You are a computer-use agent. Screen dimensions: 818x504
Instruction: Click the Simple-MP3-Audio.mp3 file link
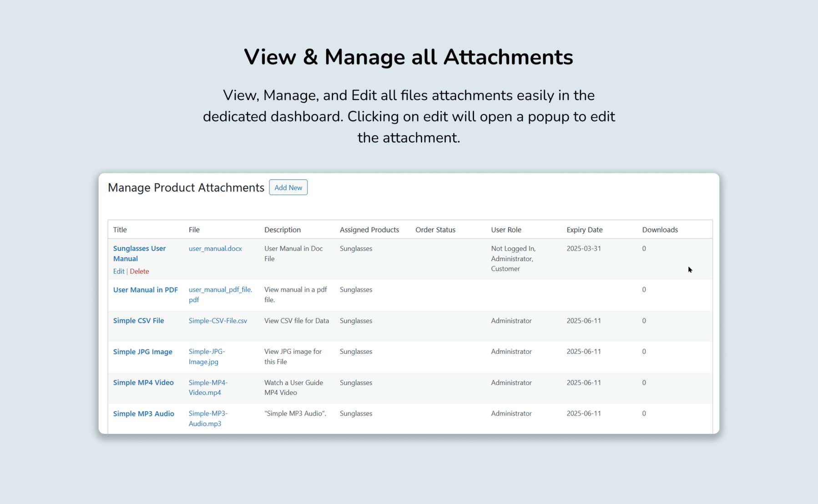click(208, 418)
